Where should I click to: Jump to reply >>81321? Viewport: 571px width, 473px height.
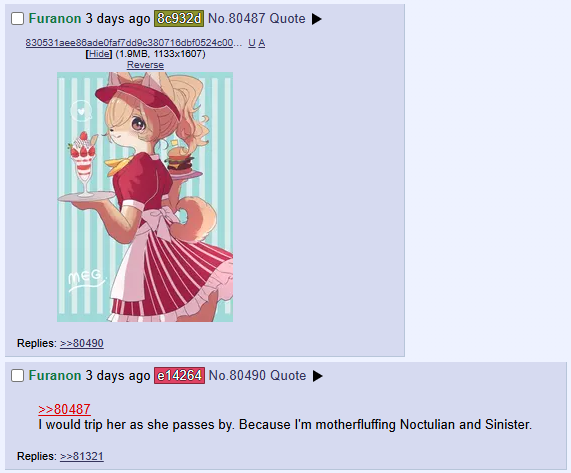pos(82,456)
